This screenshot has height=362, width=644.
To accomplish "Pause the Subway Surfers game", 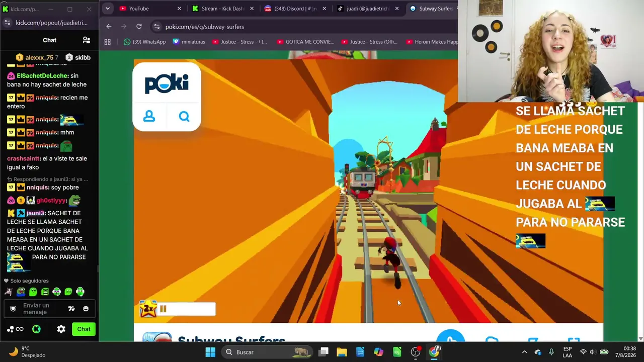I will [x=163, y=309].
